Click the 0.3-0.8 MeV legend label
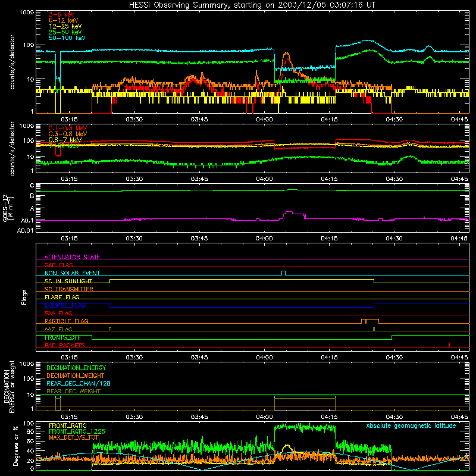The width and height of the screenshot is (476, 476). (68, 134)
